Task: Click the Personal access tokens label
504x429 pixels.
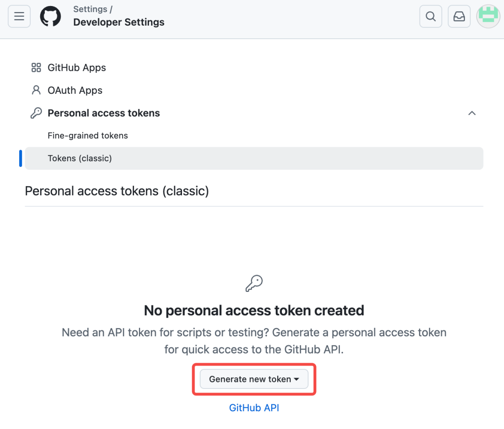Action: (104, 113)
